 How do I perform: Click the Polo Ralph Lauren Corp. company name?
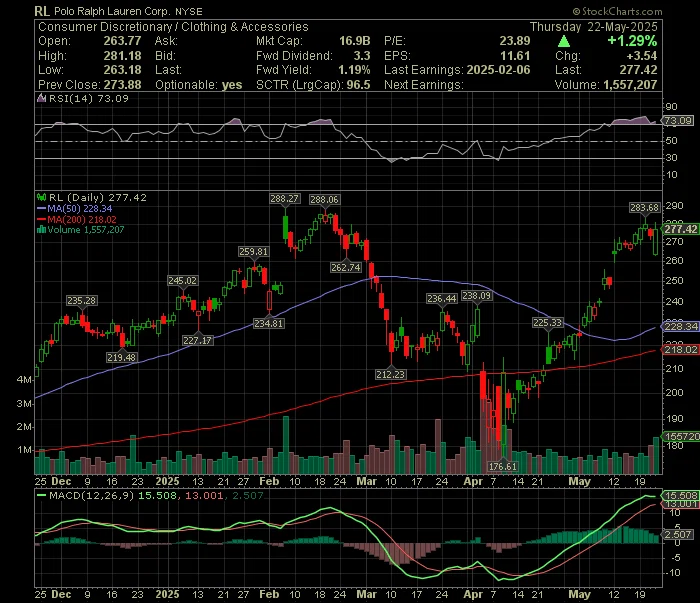point(112,12)
